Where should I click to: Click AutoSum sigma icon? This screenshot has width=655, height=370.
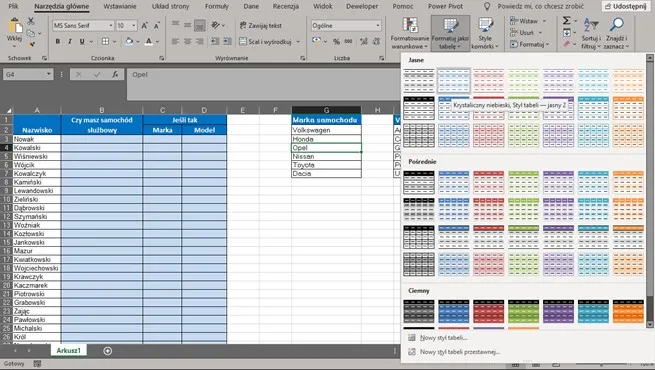click(x=566, y=20)
